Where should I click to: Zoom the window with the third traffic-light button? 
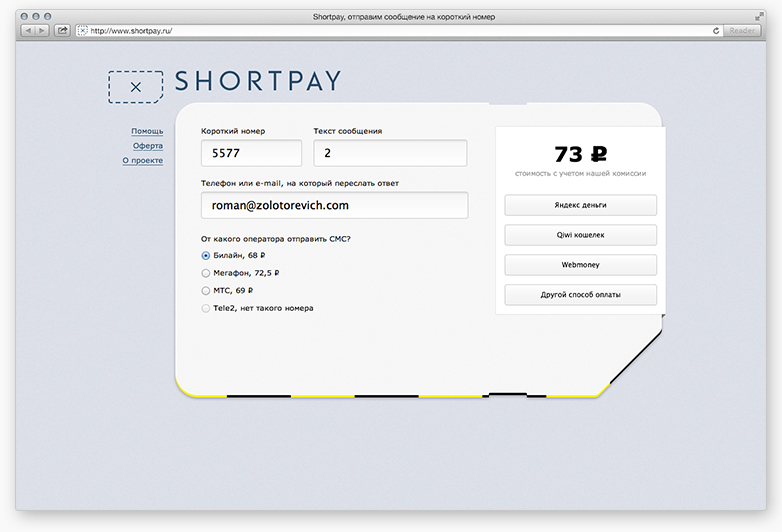point(48,16)
